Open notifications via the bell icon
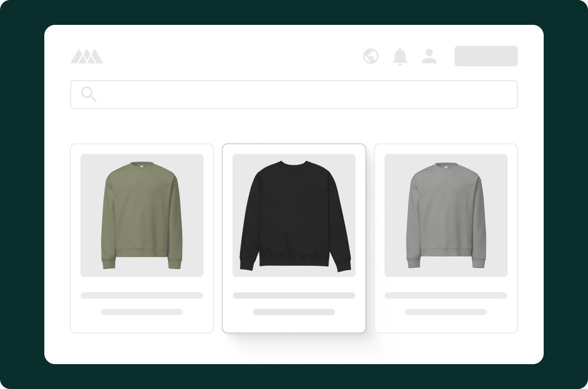588x389 pixels. 400,57
